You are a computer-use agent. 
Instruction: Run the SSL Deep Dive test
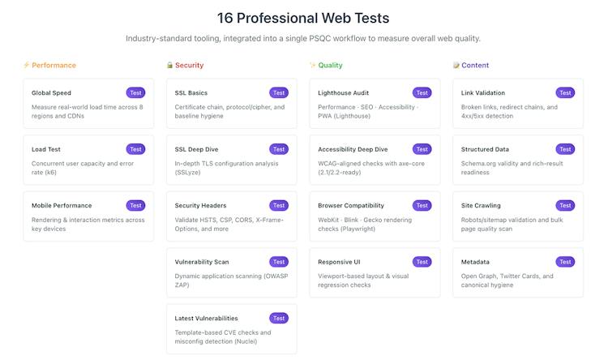point(279,149)
